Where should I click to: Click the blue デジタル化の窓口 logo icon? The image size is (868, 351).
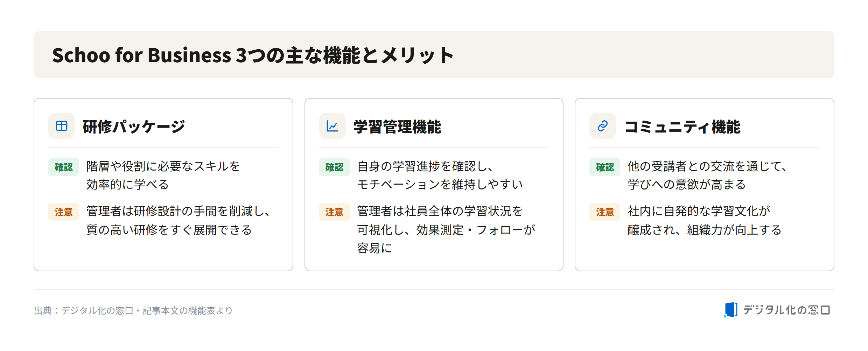pos(730,310)
